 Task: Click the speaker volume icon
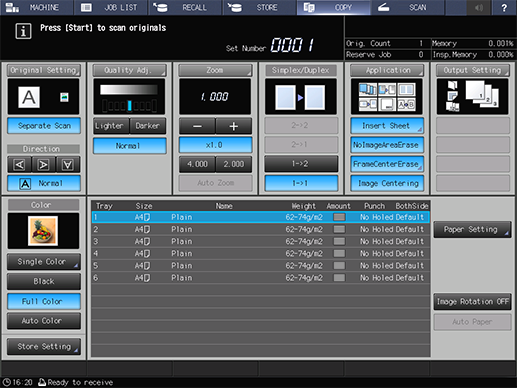point(479,7)
